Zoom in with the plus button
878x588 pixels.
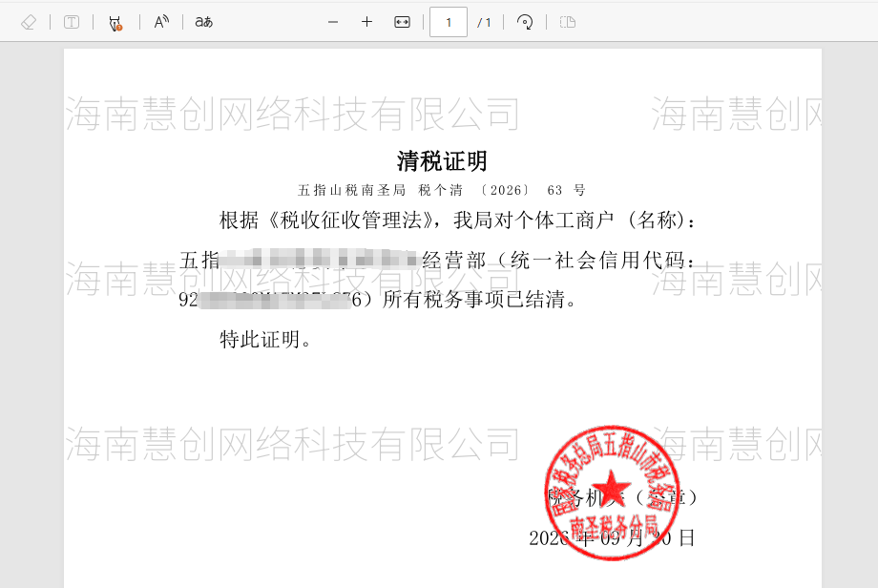click(x=366, y=22)
